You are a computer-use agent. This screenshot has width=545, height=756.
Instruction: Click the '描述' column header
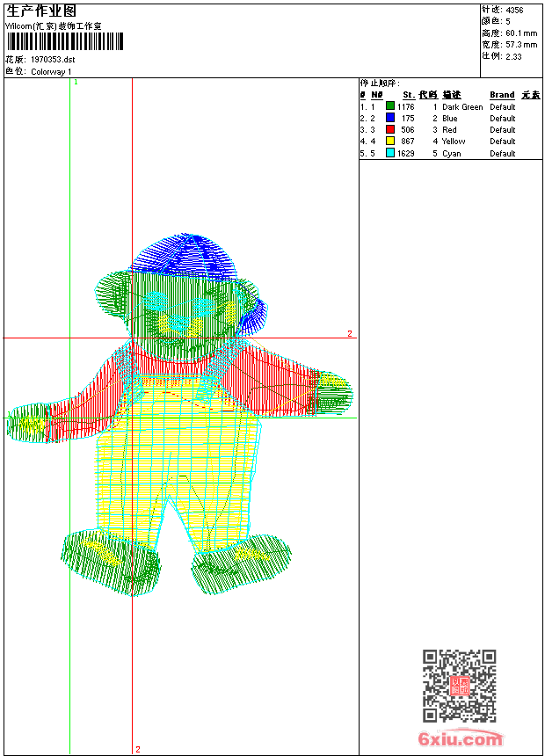point(452,95)
